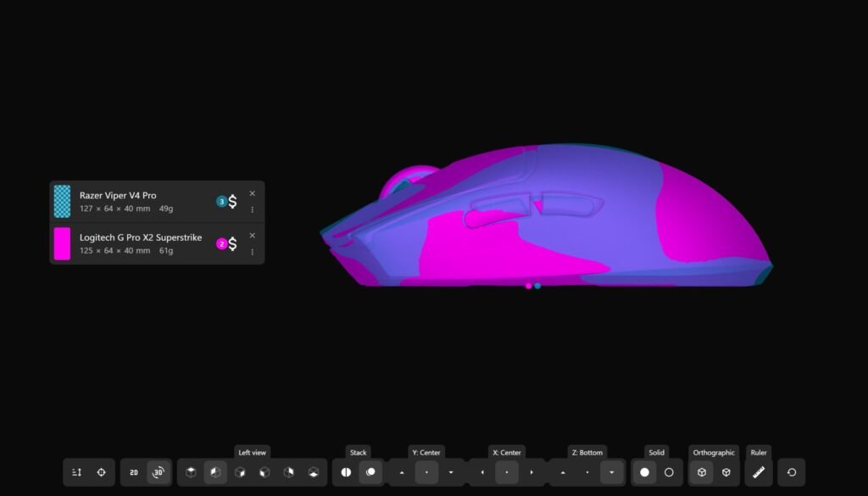Open the list sorting icon in toolbar
868x496 pixels.
(x=76, y=472)
